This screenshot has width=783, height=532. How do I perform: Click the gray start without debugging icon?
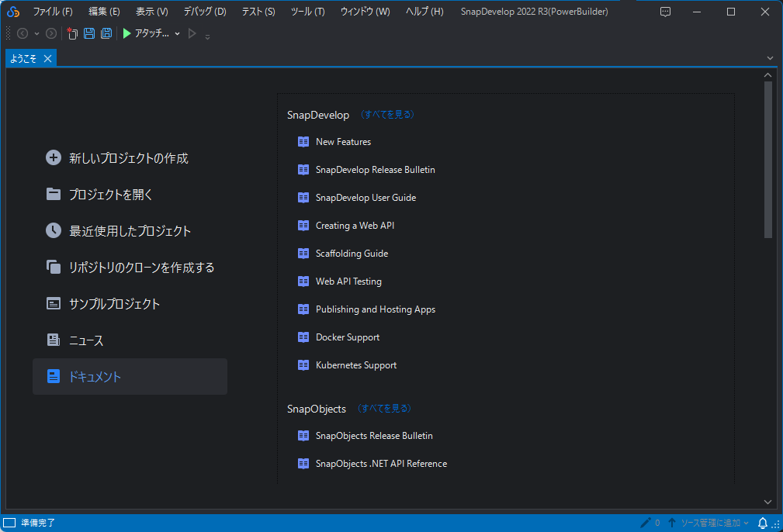(192, 33)
